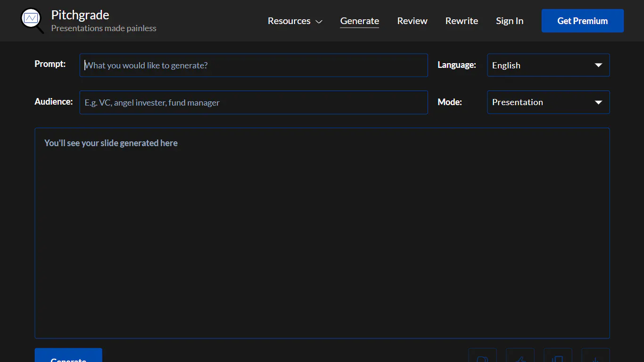The width and height of the screenshot is (644, 362).
Task: Click the Sign In link
Action: tap(510, 21)
